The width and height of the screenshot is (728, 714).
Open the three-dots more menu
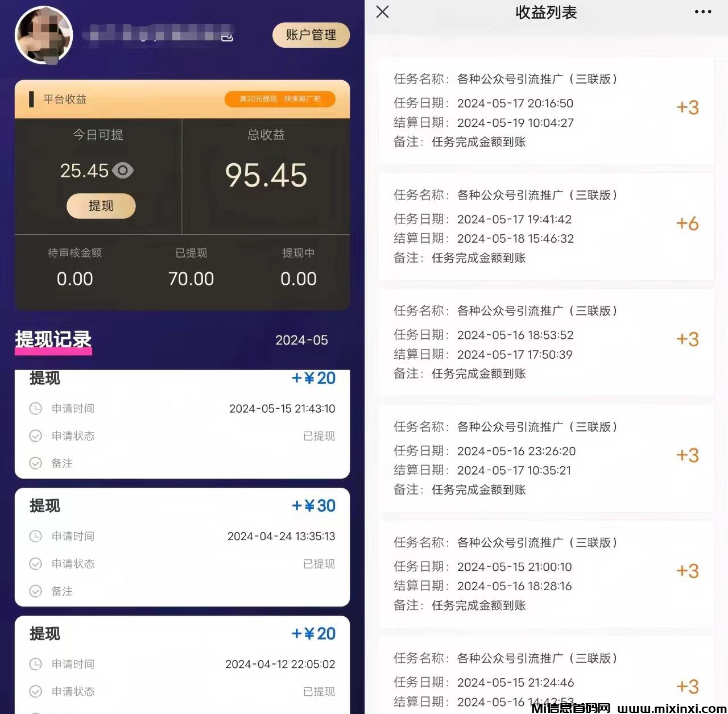pos(703,12)
